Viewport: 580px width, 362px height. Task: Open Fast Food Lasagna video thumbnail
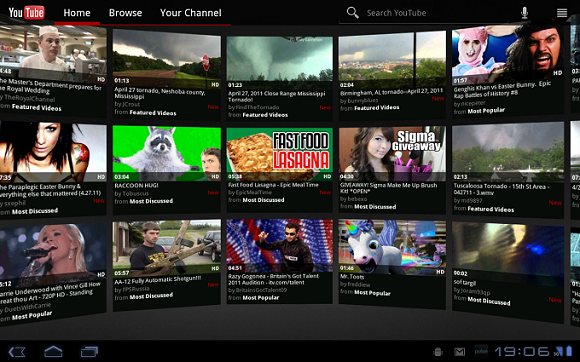(x=280, y=154)
